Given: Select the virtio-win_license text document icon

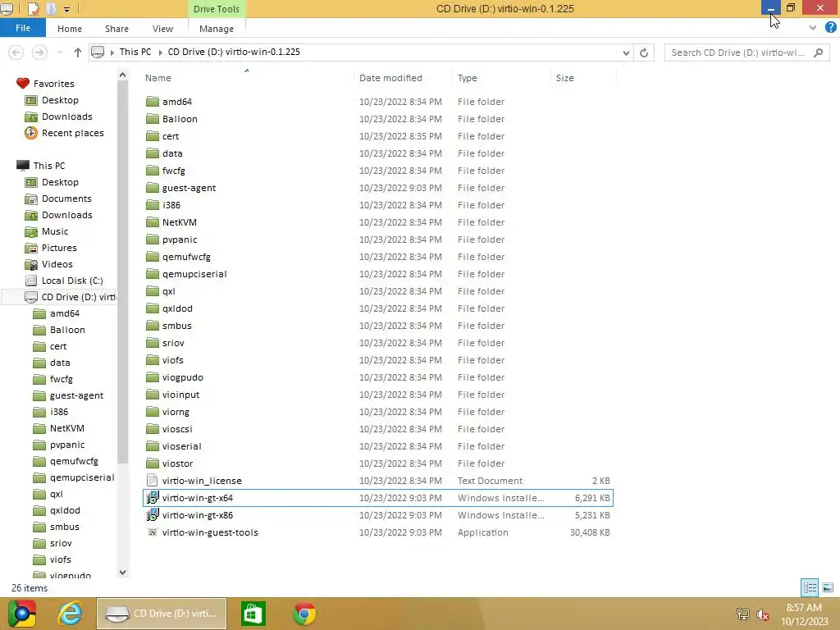Looking at the screenshot, I should 153,481.
